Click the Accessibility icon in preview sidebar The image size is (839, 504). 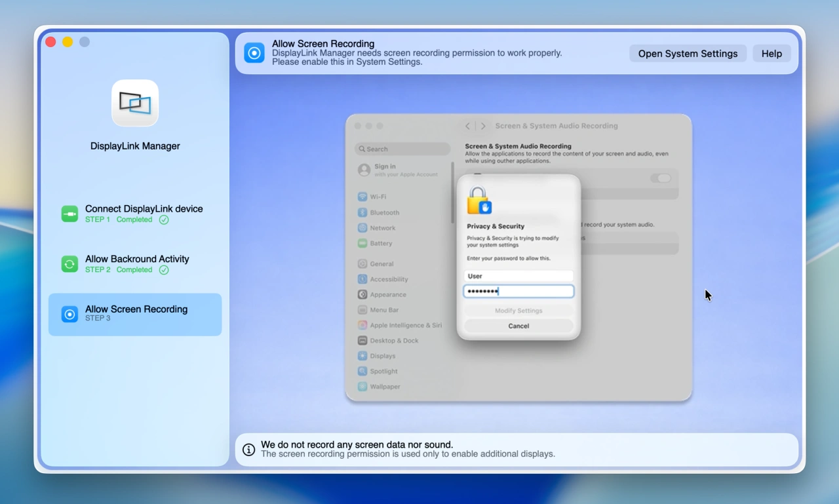click(362, 279)
